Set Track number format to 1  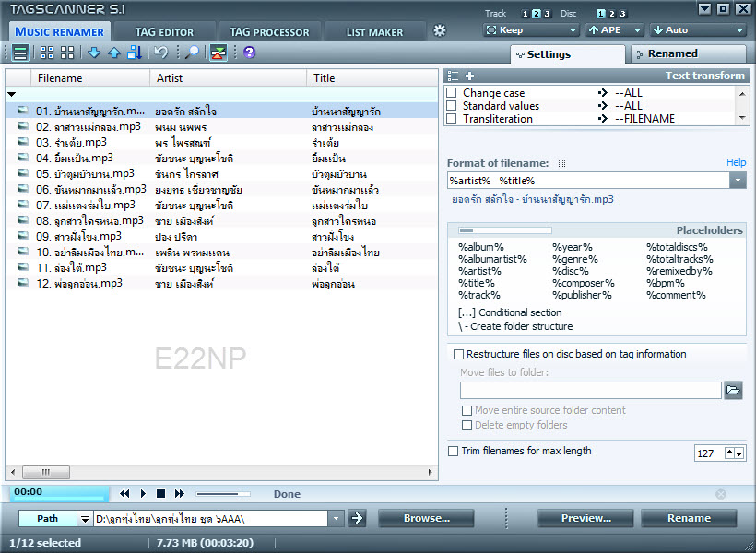click(526, 14)
